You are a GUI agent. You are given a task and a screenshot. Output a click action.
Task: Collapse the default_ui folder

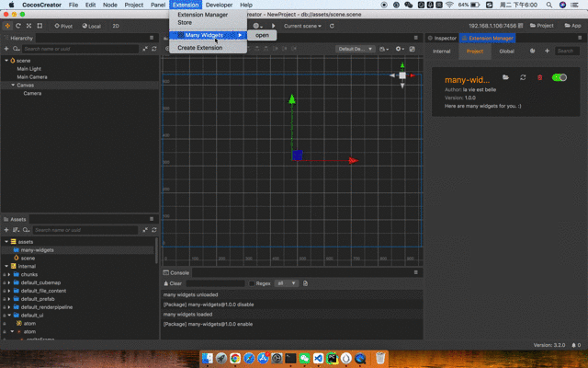click(x=9, y=315)
